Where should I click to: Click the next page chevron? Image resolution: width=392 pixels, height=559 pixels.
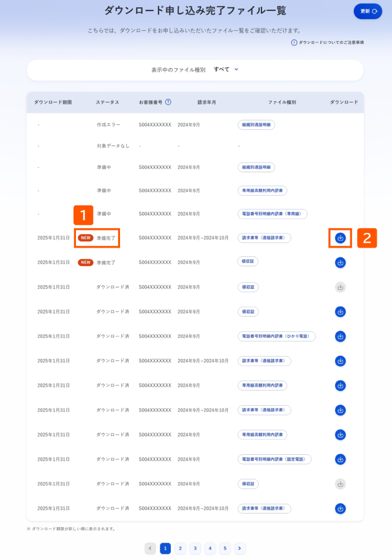pyautogui.click(x=240, y=549)
